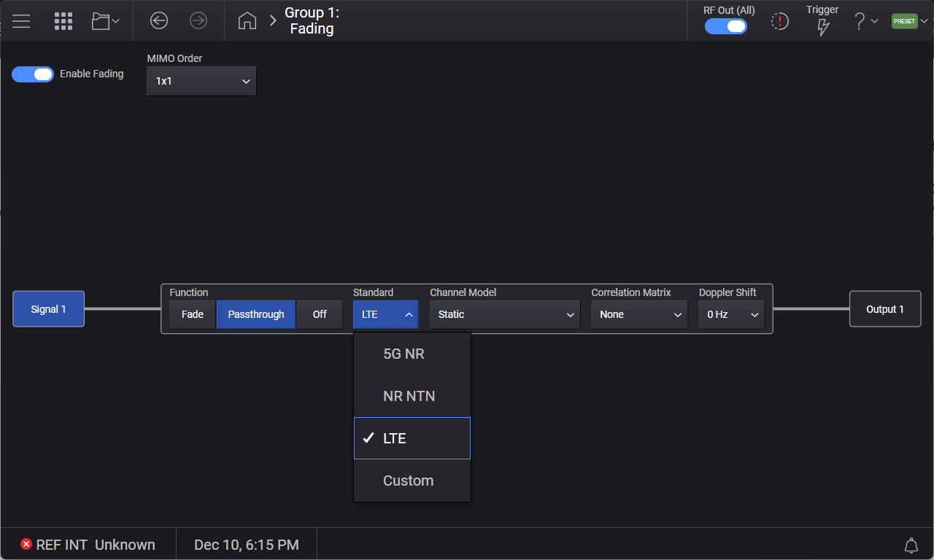
Task: Open the Correlation Matrix dropdown
Action: [x=639, y=314]
